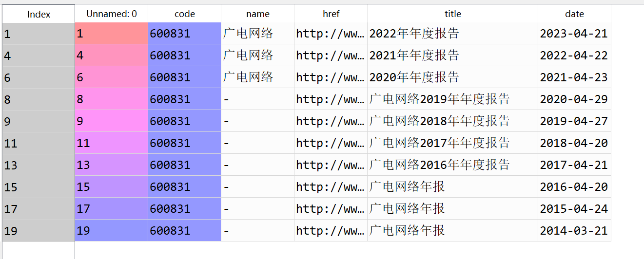Screen dimensions: 644x259
Task: Select index row label 6
Action: click(x=39, y=77)
